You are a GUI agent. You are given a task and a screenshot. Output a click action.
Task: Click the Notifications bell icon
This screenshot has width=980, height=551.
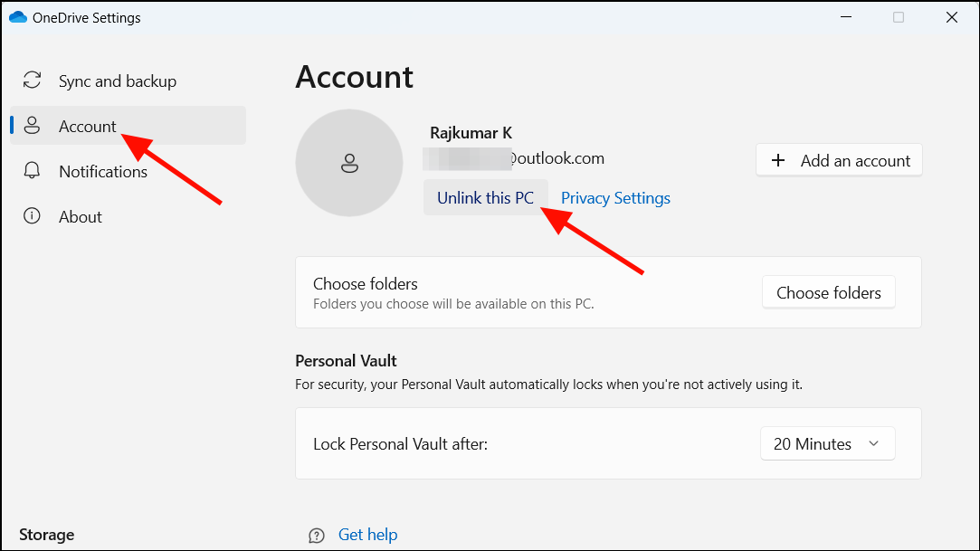[x=32, y=171]
